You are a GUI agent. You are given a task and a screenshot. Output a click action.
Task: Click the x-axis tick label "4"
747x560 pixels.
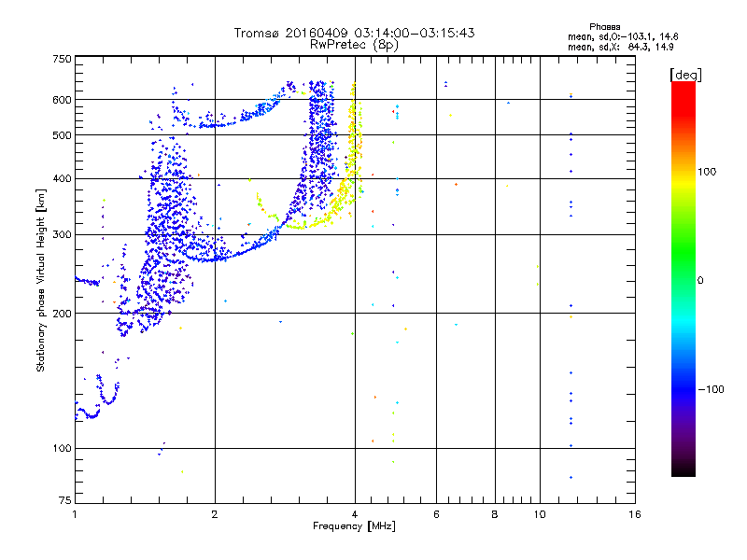pos(355,514)
